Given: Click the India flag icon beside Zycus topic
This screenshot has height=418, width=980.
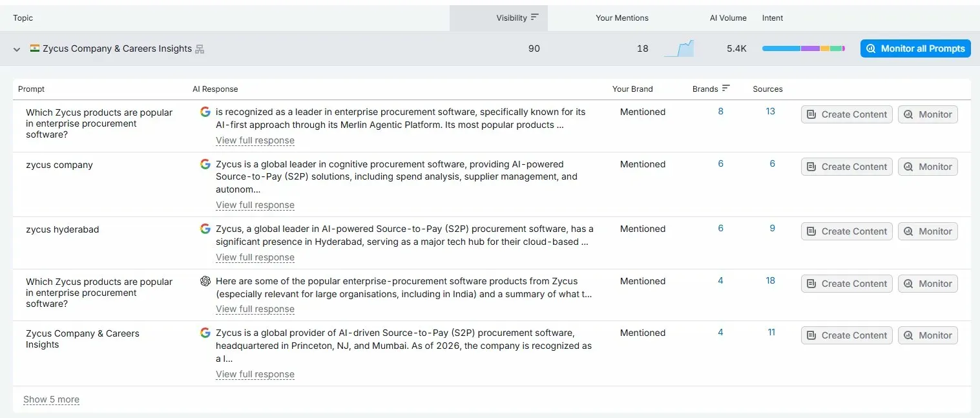Looking at the screenshot, I should coord(35,48).
